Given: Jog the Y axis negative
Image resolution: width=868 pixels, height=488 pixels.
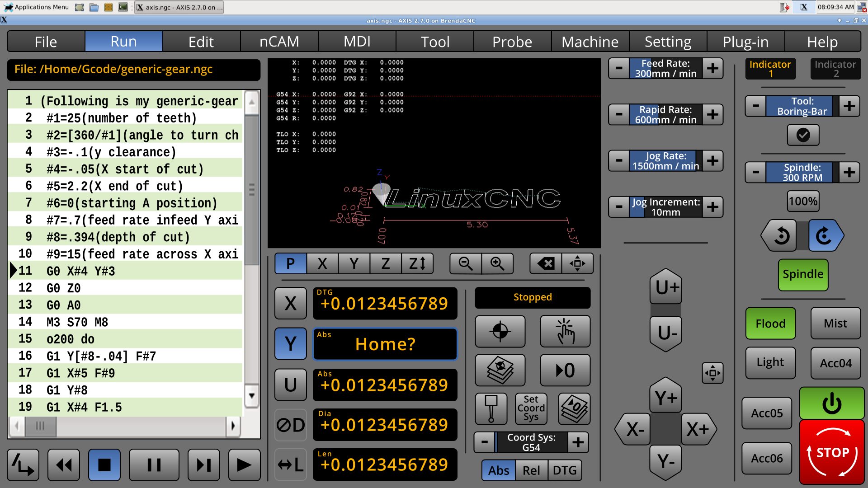Looking at the screenshot, I should (x=666, y=462).
